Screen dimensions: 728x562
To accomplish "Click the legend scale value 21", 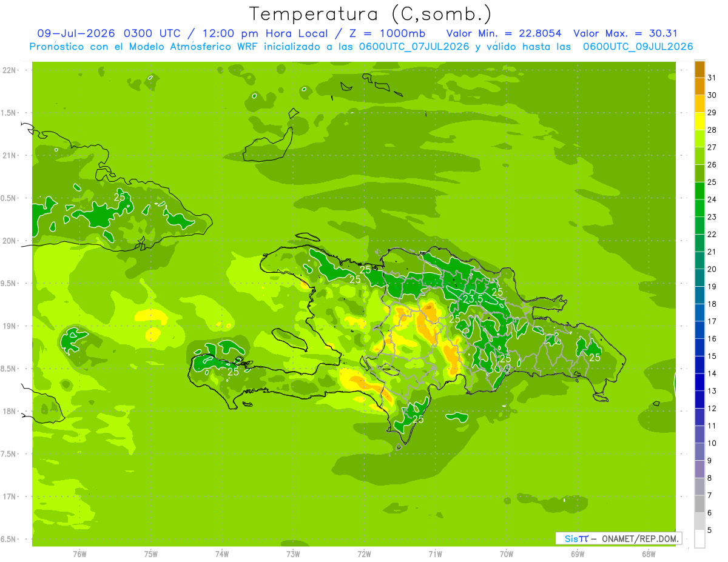I will tap(712, 252).
